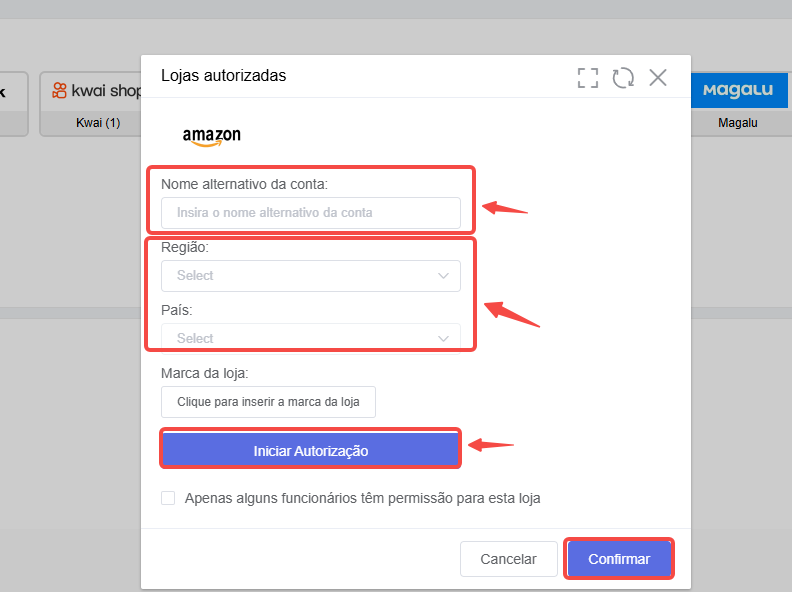The width and height of the screenshot is (792, 592).
Task: Click the permission text beside the checkbox
Action: (x=362, y=498)
